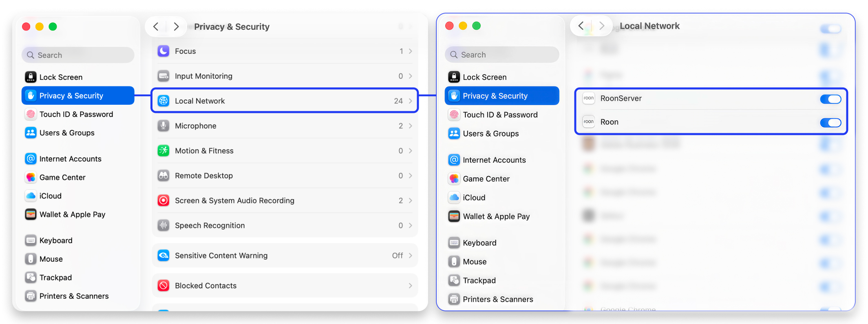868x324 pixels.
Task: Click Game Center icon in left window
Action: [31, 177]
